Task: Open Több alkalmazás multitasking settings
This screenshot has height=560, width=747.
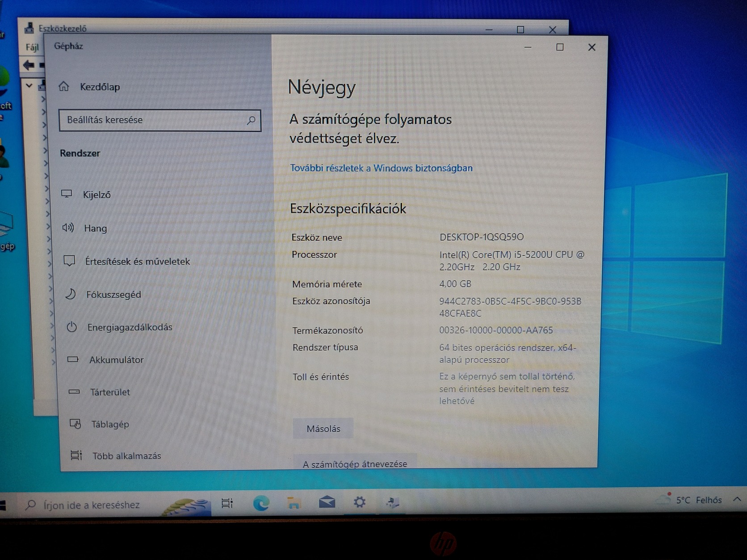Action: (x=116, y=456)
